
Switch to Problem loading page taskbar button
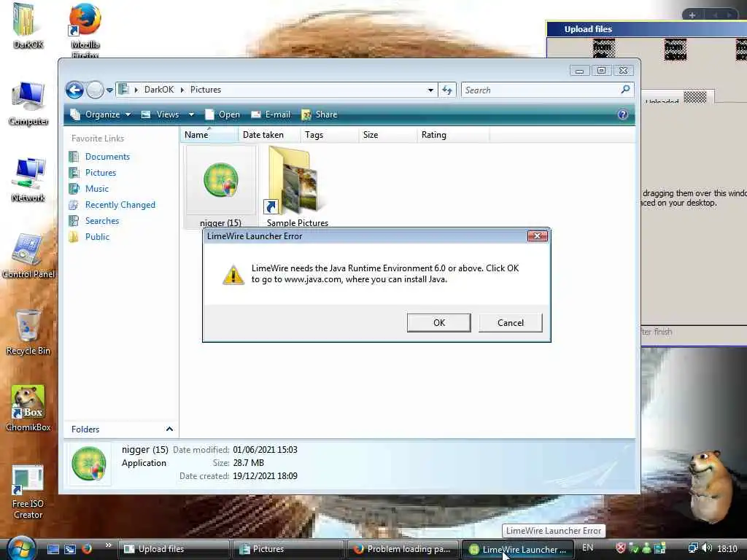point(403,549)
